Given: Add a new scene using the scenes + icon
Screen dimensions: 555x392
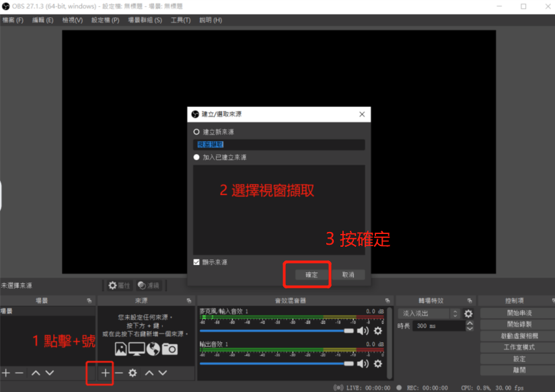Looking at the screenshot, I should [x=6, y=373].
